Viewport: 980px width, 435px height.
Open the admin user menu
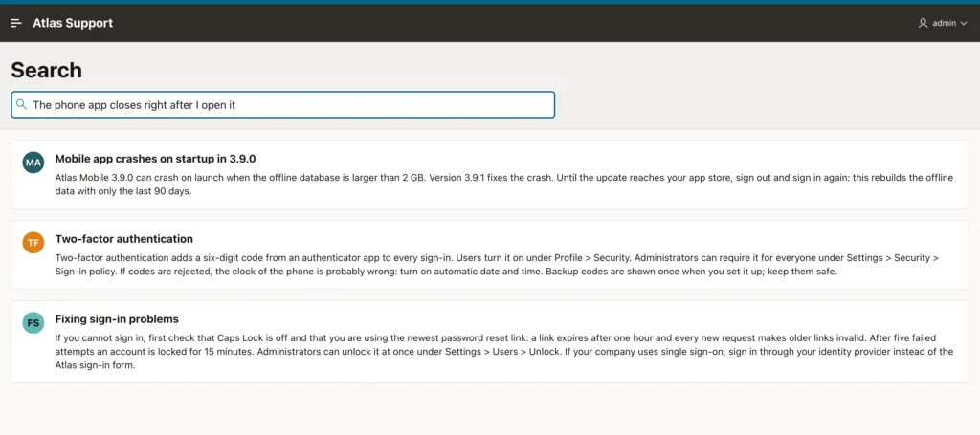click(943, 23)
